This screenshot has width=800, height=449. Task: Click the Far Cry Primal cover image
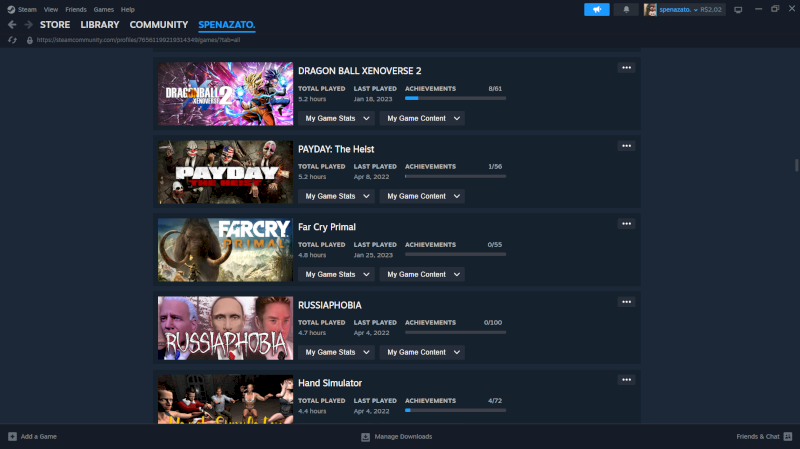point(226,250)
